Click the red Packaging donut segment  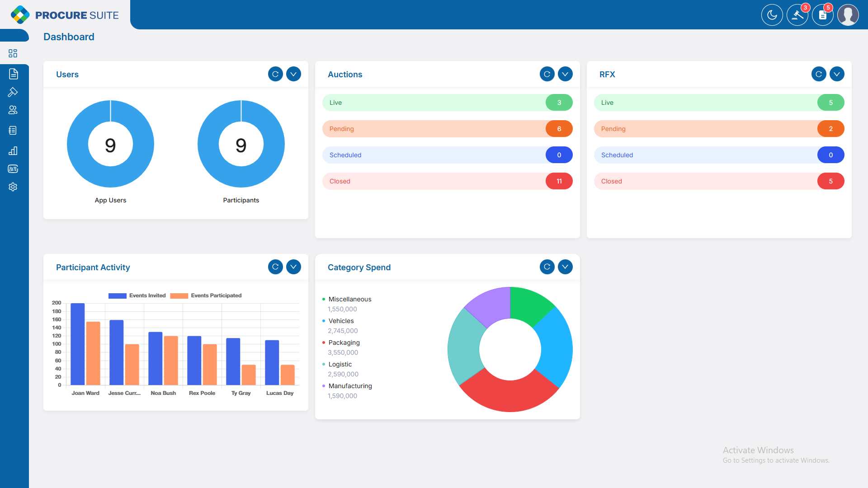point(509,395)
